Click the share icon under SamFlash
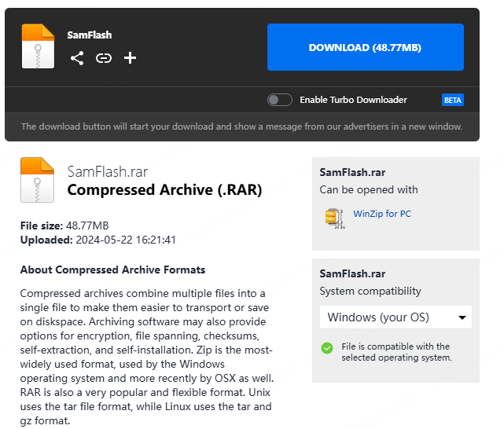Viewport: 504px width, 429px height. 76,57
